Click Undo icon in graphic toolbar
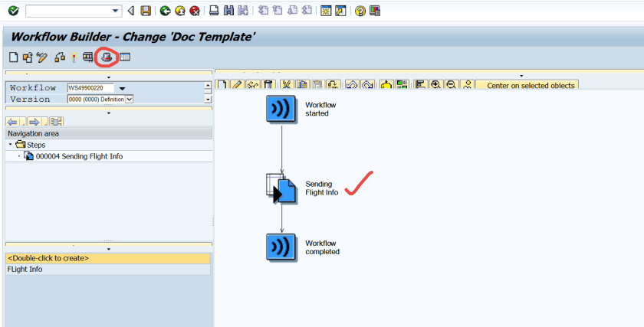 click(352, 84)
